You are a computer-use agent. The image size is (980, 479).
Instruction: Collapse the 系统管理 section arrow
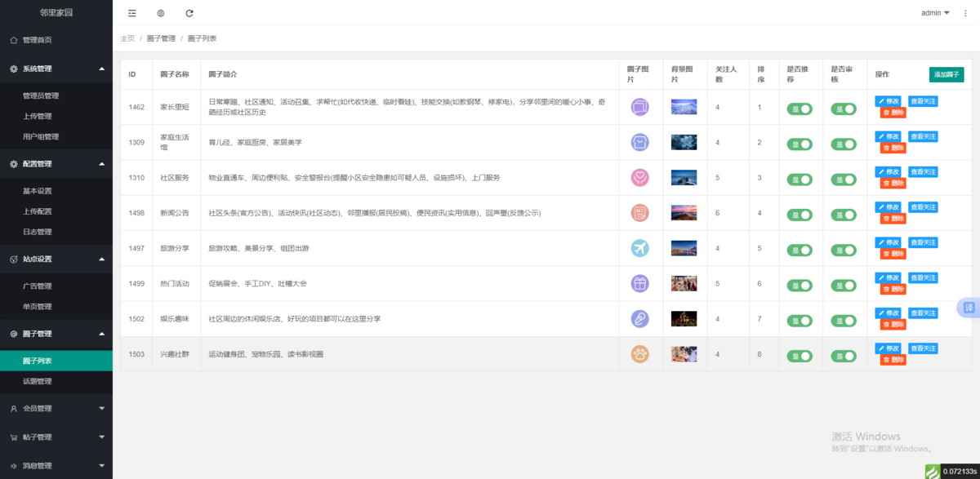tap(101, 69)
